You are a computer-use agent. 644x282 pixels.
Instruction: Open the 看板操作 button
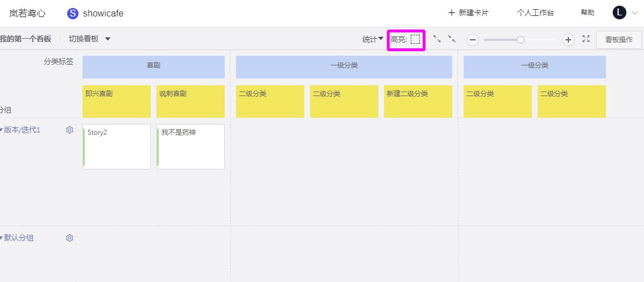tap(618, 40)
